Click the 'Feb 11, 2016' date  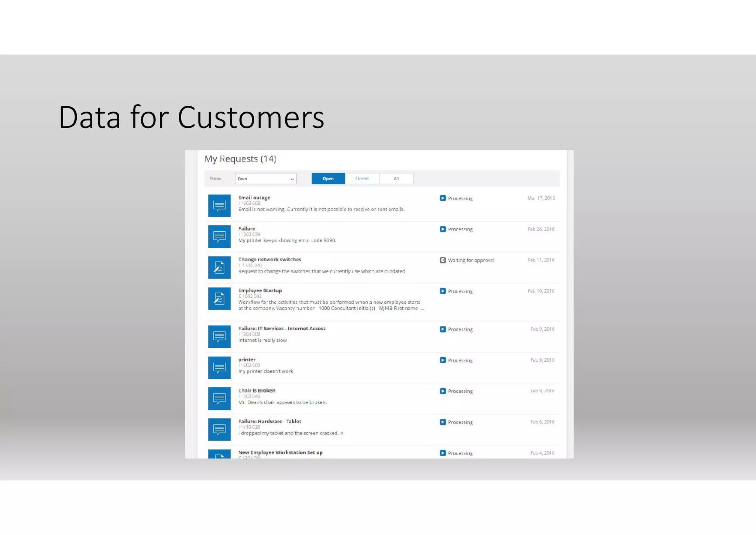(541, 260)
